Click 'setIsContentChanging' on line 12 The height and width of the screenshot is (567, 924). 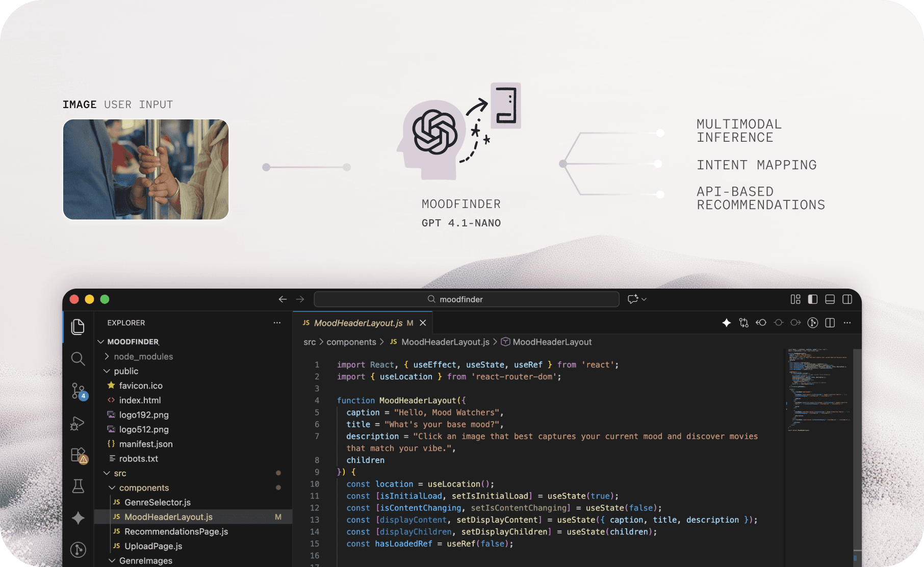(x=519, y=508)
